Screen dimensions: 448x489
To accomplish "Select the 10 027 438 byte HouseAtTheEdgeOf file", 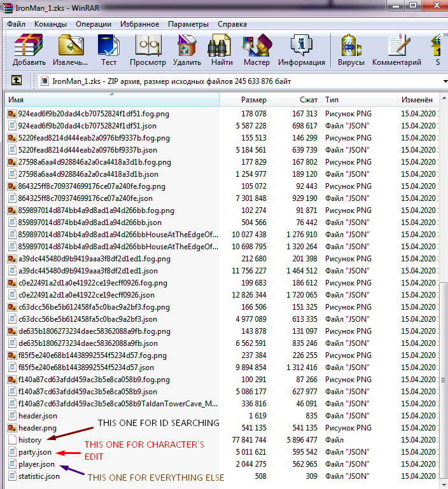I will (118, 235).
